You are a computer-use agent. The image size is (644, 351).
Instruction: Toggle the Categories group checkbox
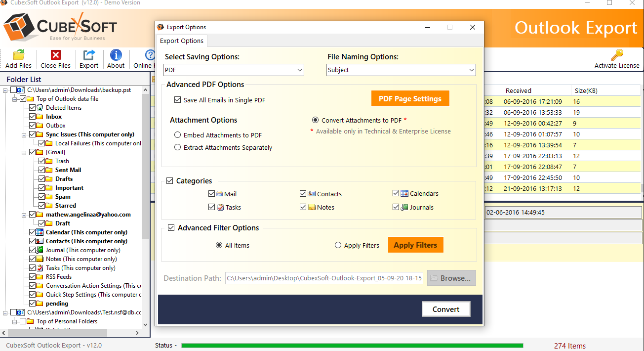point(170,181)
